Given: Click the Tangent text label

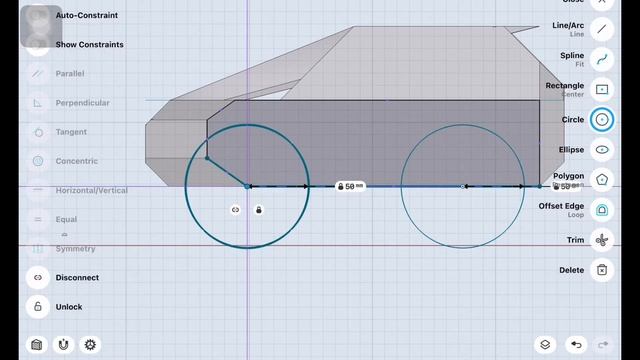Looking at the screenshot, I should tap(71, 132).
